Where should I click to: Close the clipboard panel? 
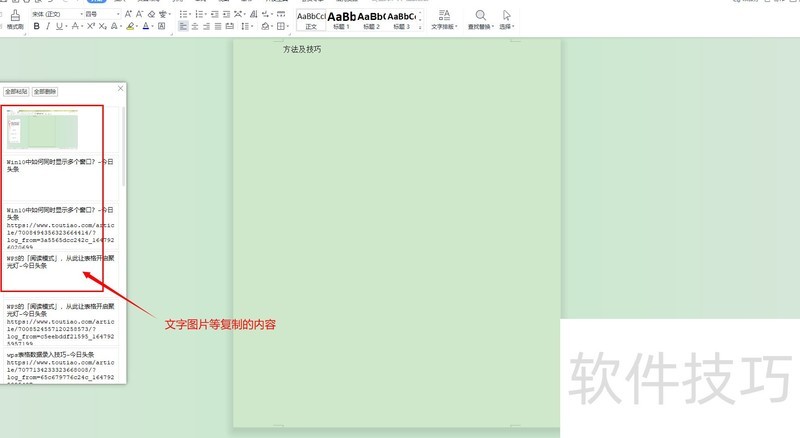click(120, 88)
